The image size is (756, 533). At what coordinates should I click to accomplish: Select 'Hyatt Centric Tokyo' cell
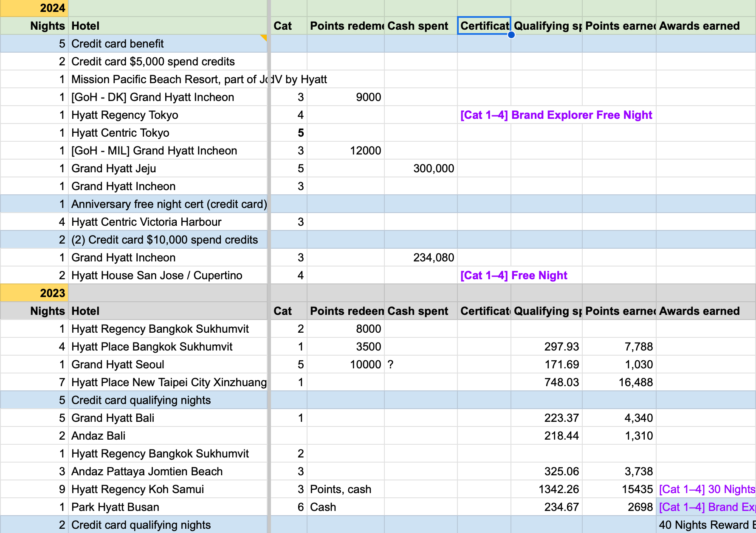[168, 133]
